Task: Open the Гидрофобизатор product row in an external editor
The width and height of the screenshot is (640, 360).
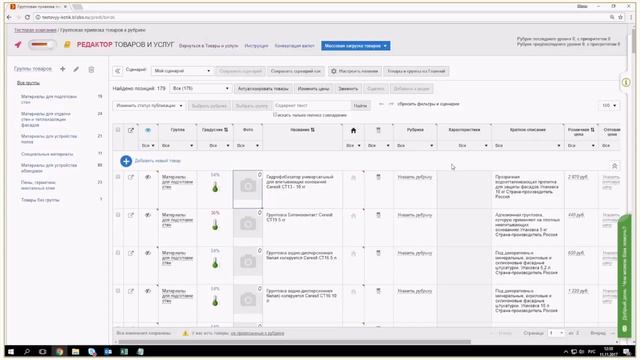Action: click(x=131, y=177)
